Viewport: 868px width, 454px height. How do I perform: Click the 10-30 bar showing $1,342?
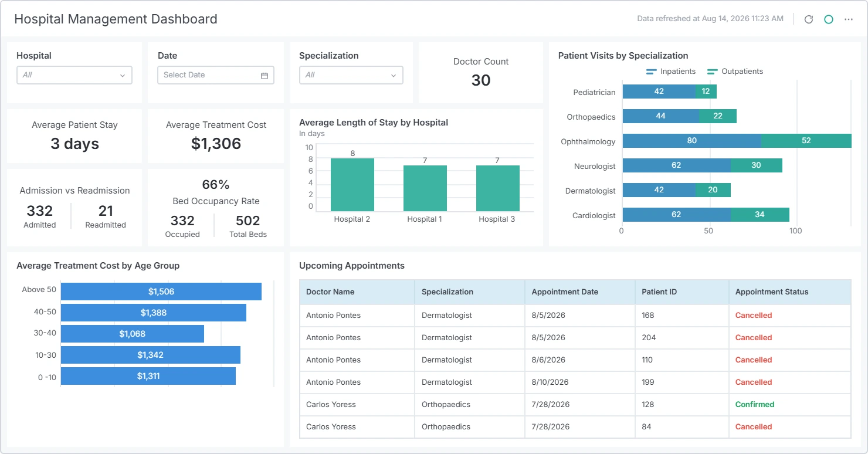[151, 355]
